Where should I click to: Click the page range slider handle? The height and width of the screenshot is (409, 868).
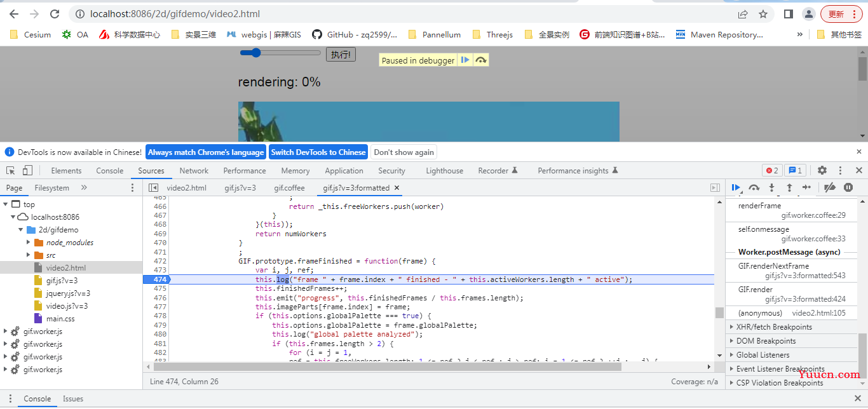tap(256, 53)
